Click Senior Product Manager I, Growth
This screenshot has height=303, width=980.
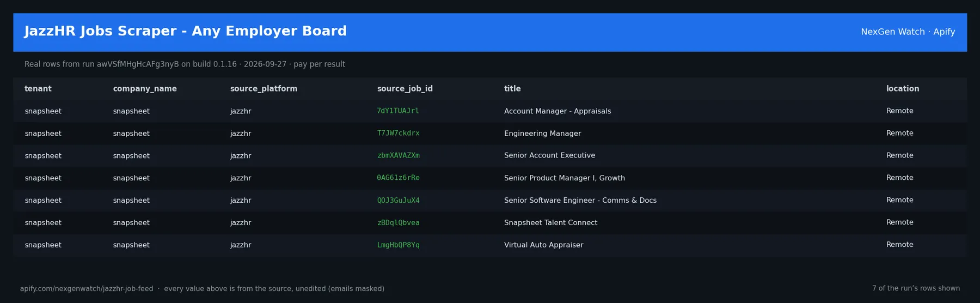[565, 178]
